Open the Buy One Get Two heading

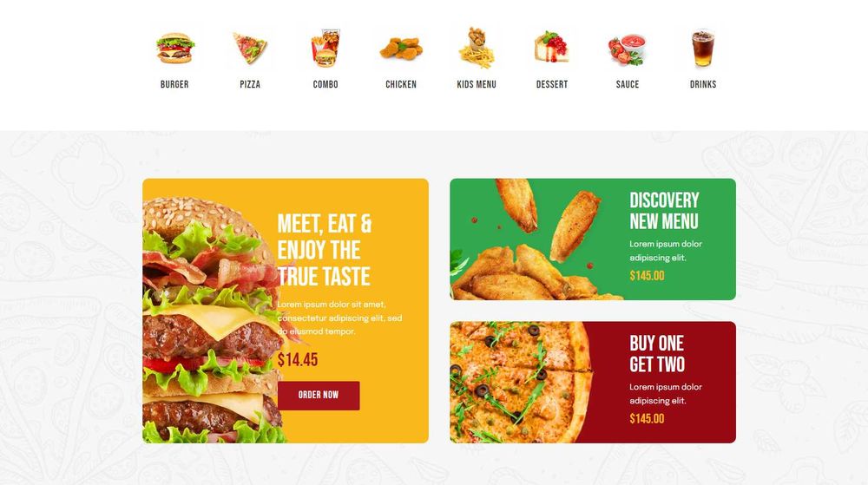[657, 354]
